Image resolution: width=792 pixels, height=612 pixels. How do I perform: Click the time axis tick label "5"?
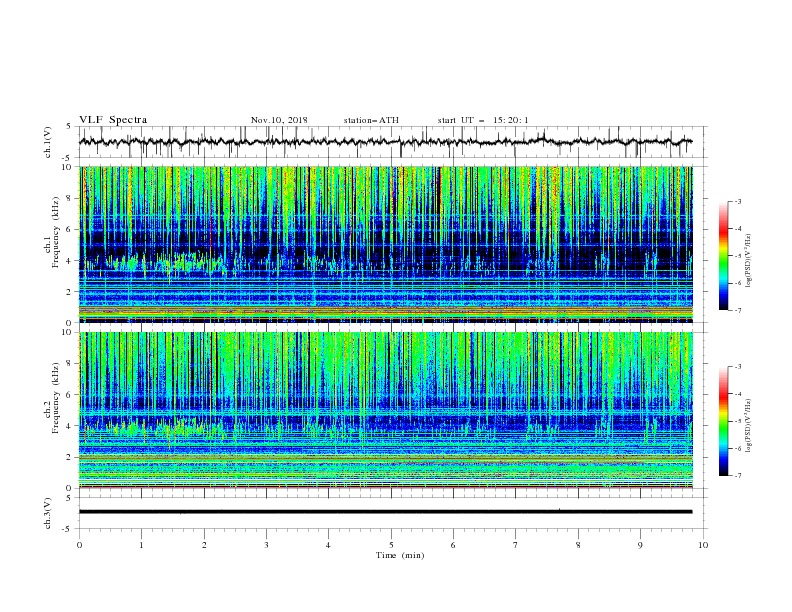pyautogui.click(x=391, y=545)
